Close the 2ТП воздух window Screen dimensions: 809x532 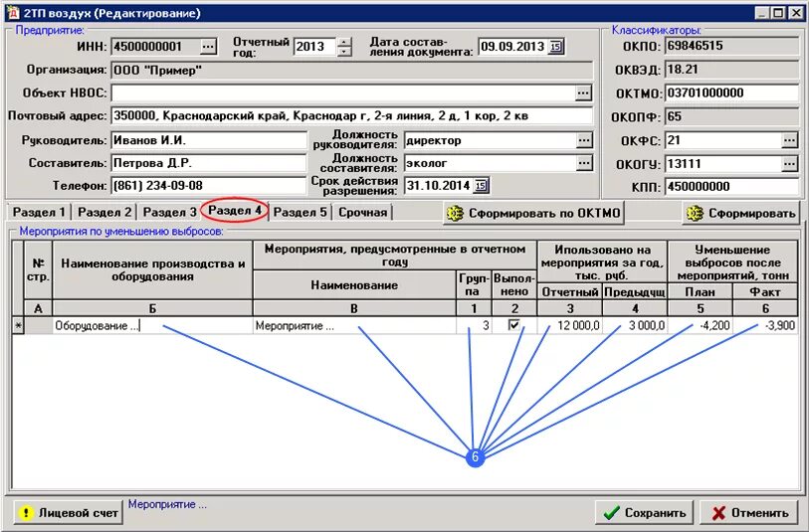(797, 13)
